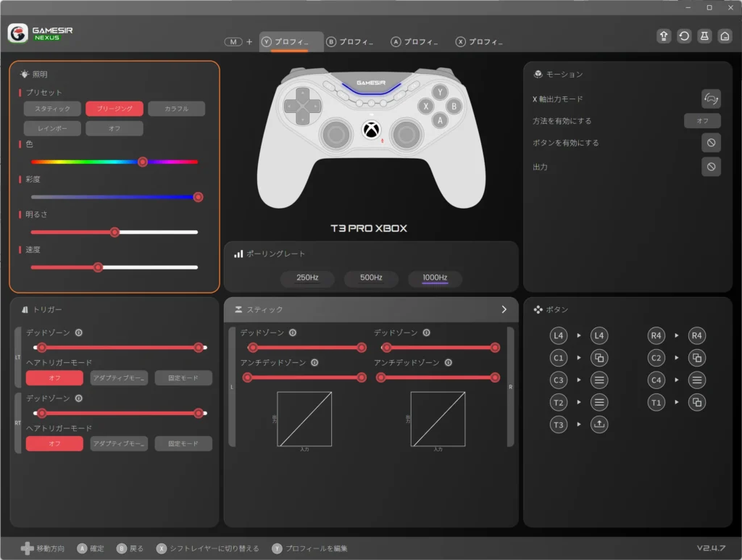Click the 照明 lighting panel header
This screenshot has width=742, height=560.
point(34,75)
